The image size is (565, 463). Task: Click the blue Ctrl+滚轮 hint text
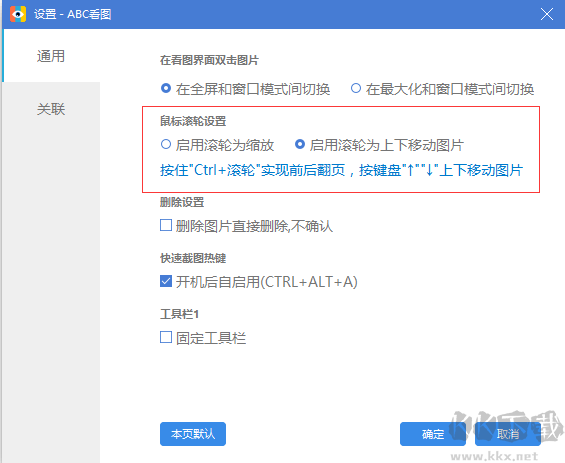tap(341, 170)
